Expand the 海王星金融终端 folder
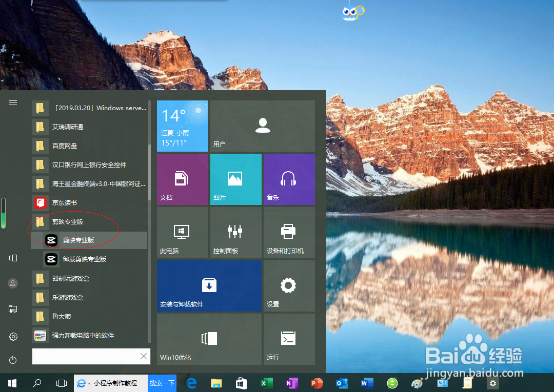 click(89, 183)
